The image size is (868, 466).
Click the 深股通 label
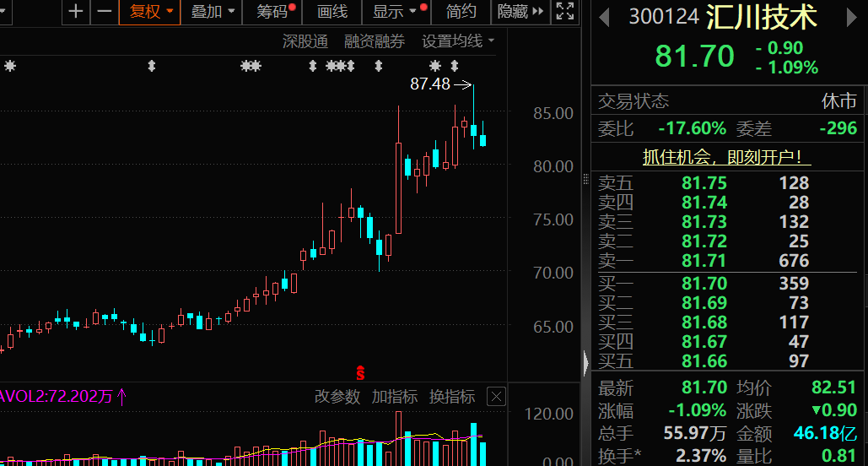click(x=305, y=41)
